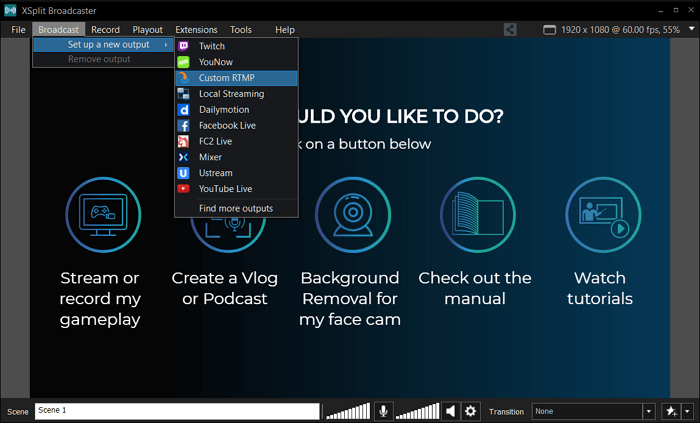
Task: Click the Facebook Live f icon
Action: pyautogui.click(x=183, y=125)
